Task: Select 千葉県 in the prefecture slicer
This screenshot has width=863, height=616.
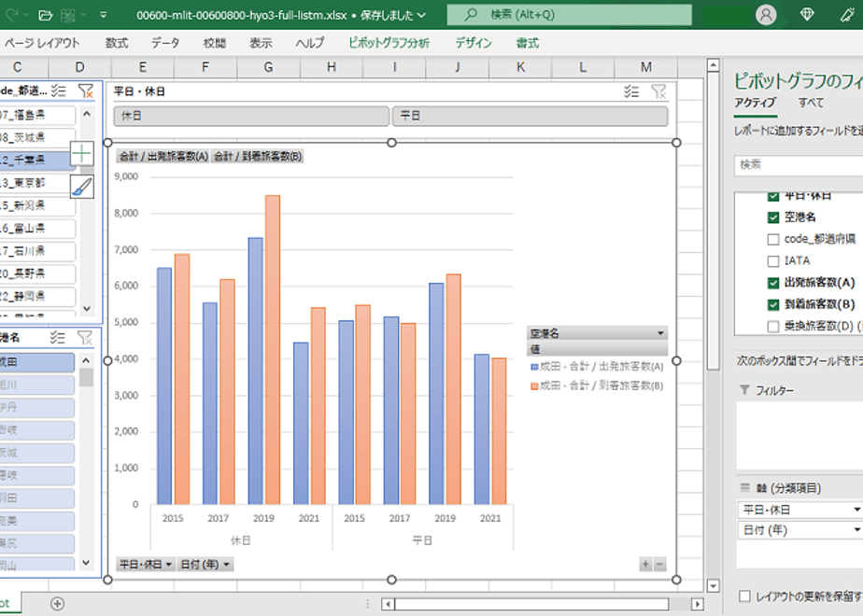Action: pyautogui.click(x=36, y=160)
